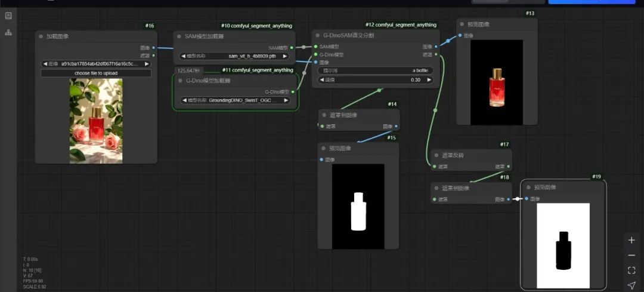Click 遮罩 input socket on 遮罩反转 node
This screenshot has width=644, height=292.
tap(434, 167)
